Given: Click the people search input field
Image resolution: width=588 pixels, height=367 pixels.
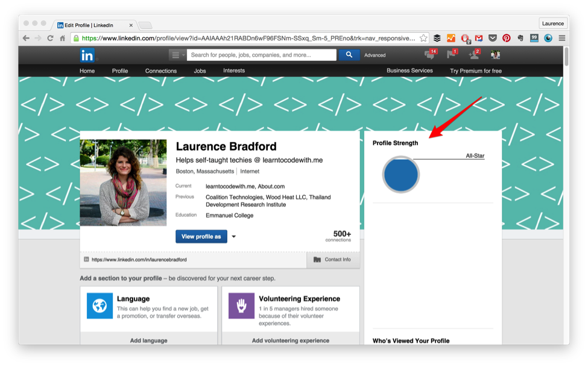Looking at the screenshot, I should coord(259,54).
